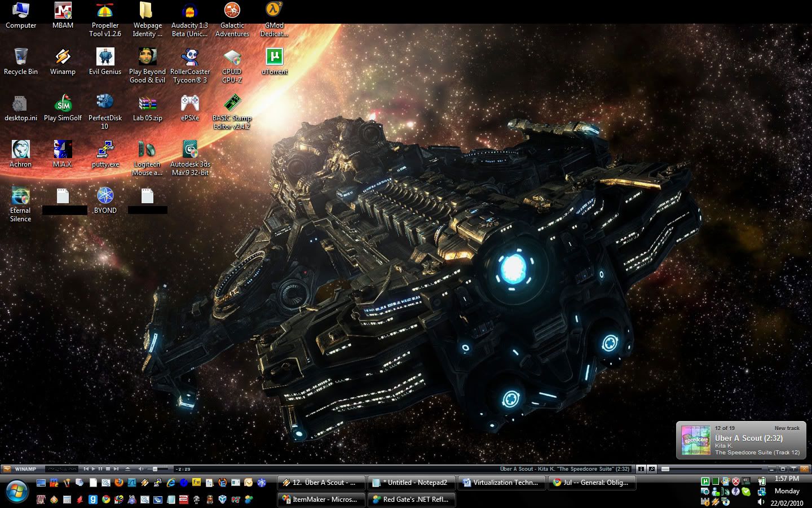
Task: Launch Chrome from the quick launch bar
Action: (x=105, y=500)
